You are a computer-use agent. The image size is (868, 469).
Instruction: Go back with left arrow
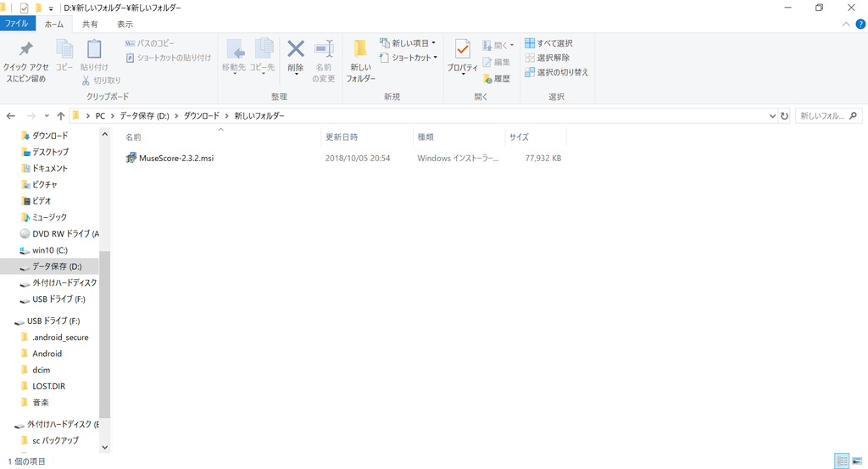pos(10,115)
